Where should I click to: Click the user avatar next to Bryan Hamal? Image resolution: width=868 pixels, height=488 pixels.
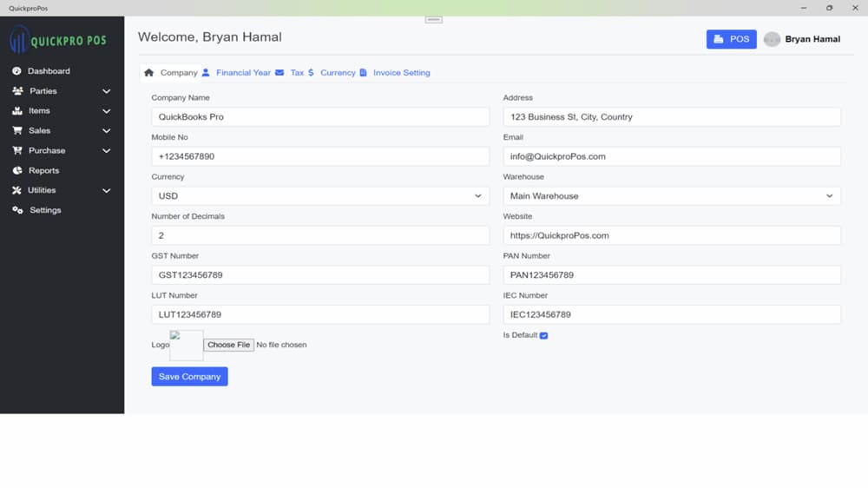772,39
